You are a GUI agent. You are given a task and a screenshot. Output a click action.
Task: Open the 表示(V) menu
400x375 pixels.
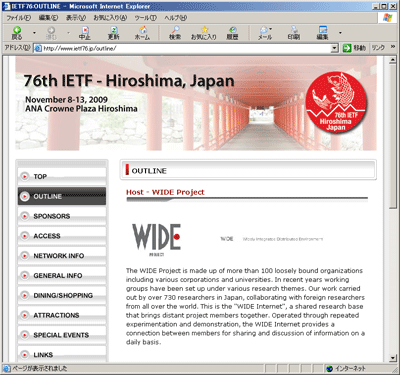[x=76, y=18]
